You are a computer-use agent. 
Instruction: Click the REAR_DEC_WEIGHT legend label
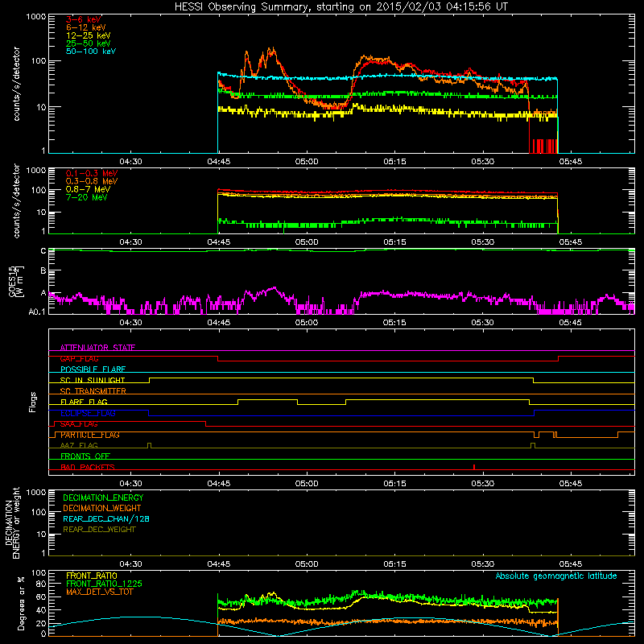(x=99, y=530)
